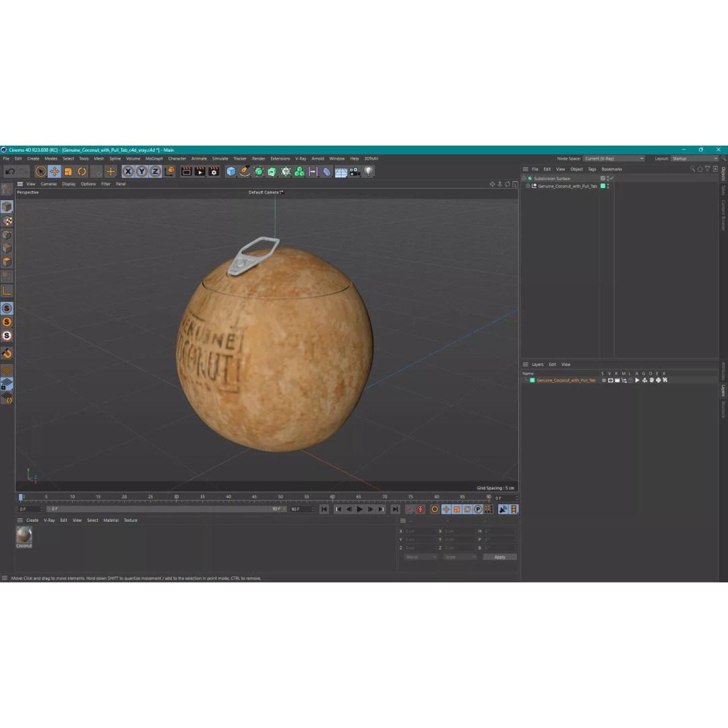
Task: Open Render Settings
Action: [x=214, y=171]
